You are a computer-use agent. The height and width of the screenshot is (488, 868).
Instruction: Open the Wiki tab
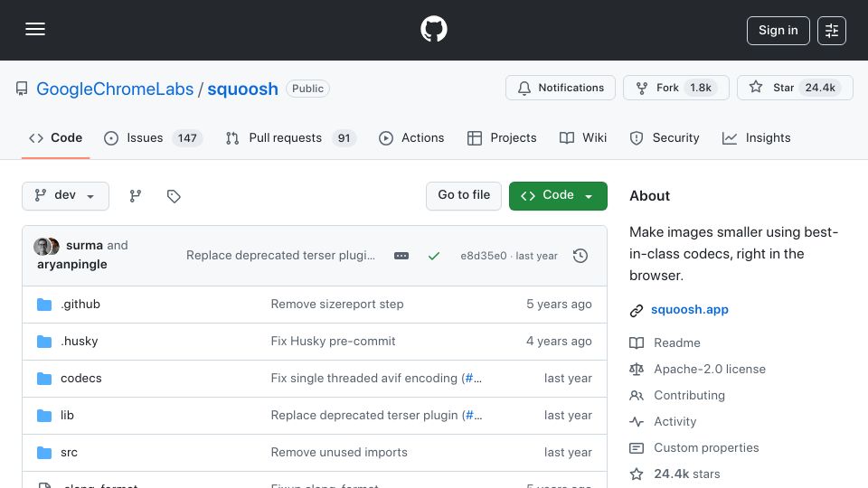583,137
